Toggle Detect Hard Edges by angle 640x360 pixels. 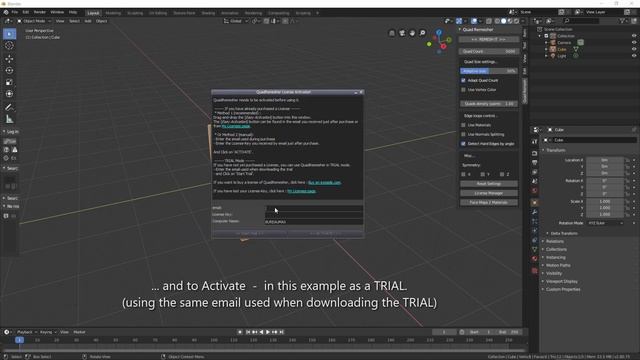pyautogui.click(x=463, y=144)
